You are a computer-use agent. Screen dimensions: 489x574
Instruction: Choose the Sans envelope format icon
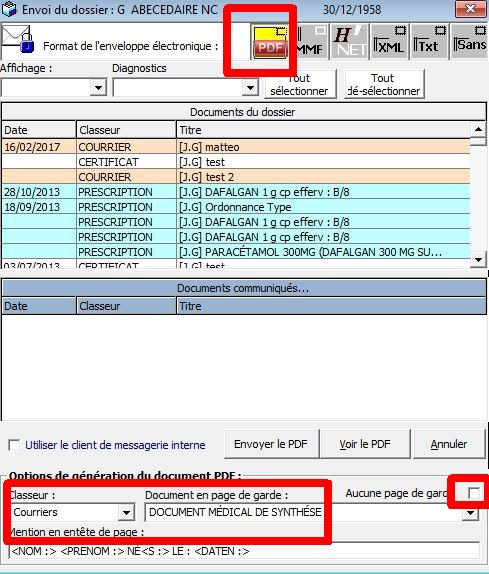coord(469,41)
